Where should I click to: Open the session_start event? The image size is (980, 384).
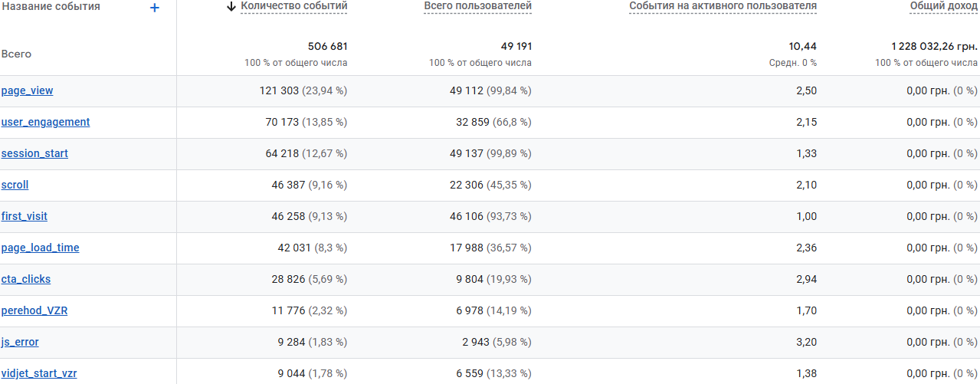coord(34,153)
